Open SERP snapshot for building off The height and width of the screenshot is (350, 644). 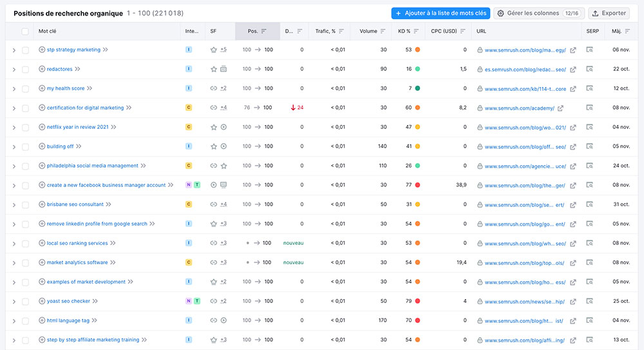tap(589, 146)
